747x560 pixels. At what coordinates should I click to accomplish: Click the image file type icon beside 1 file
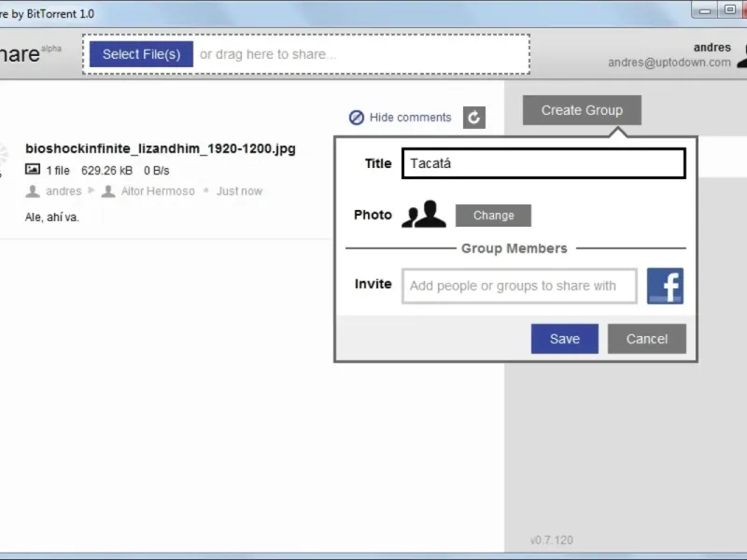pos(33,169)
